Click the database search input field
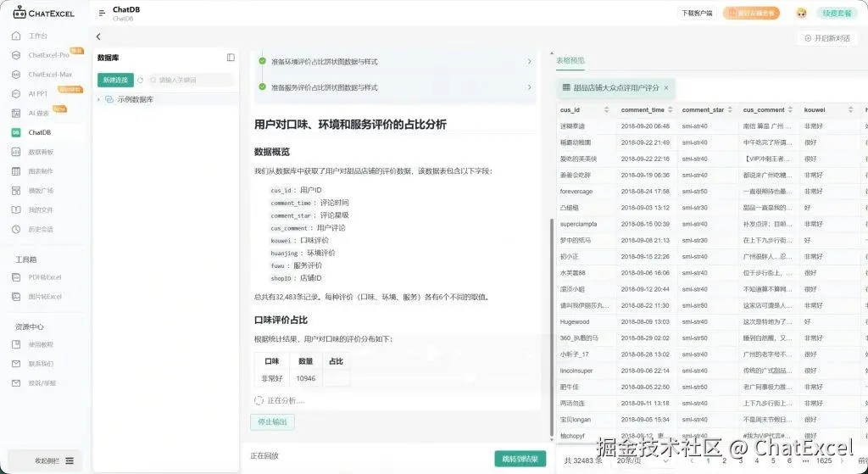 tap(191, 81)
